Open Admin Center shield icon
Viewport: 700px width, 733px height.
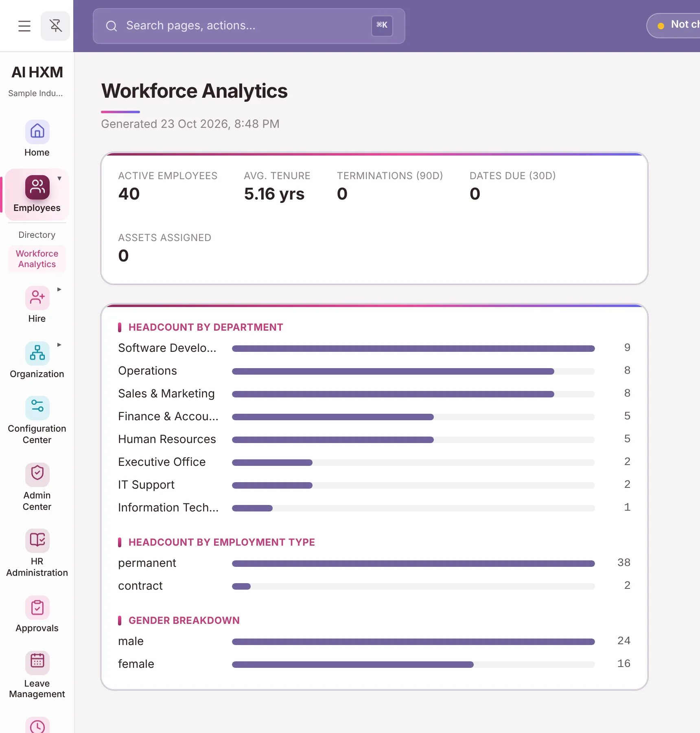point(37,475)
